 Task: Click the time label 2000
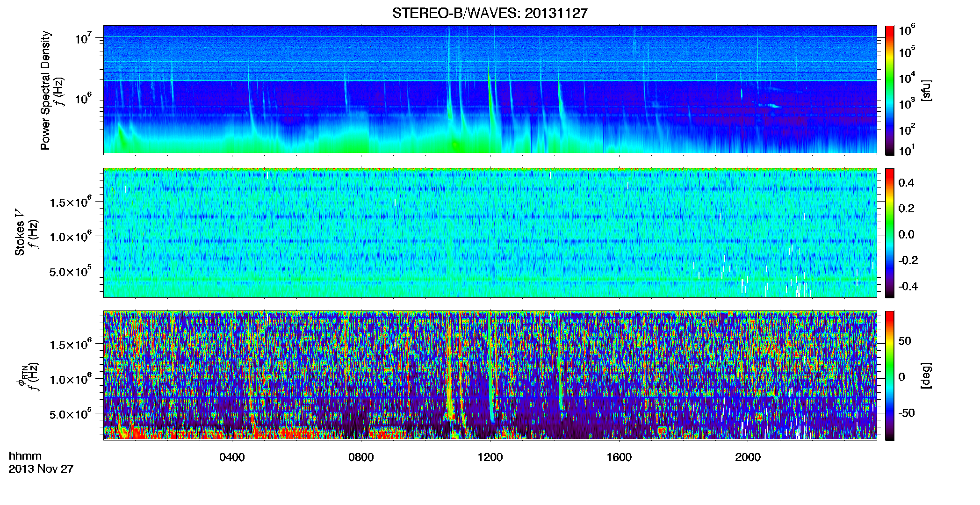[x=748, y=457]
